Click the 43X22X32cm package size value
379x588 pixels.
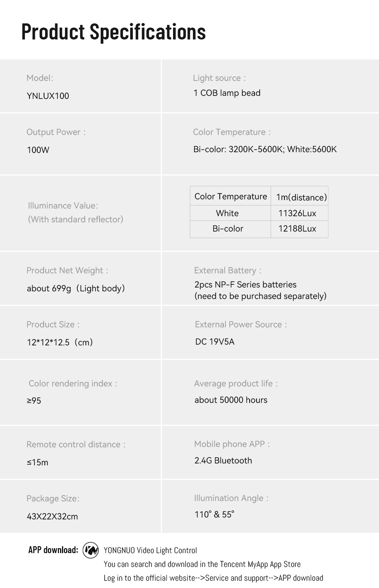point(52,517)
